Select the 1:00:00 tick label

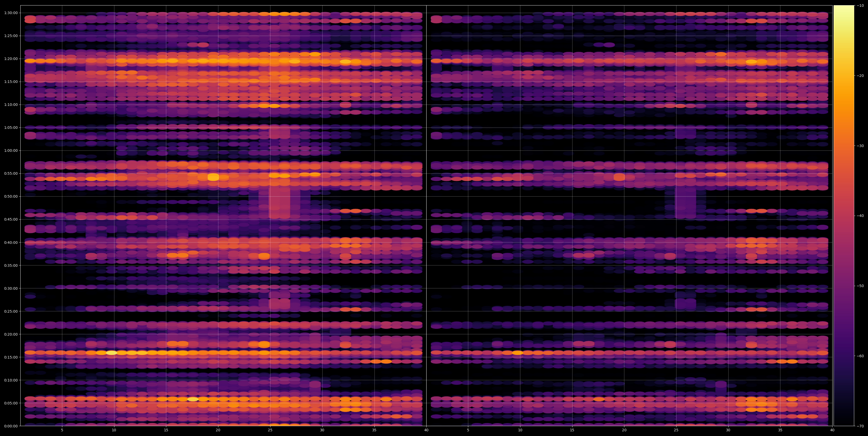[11, 151]
